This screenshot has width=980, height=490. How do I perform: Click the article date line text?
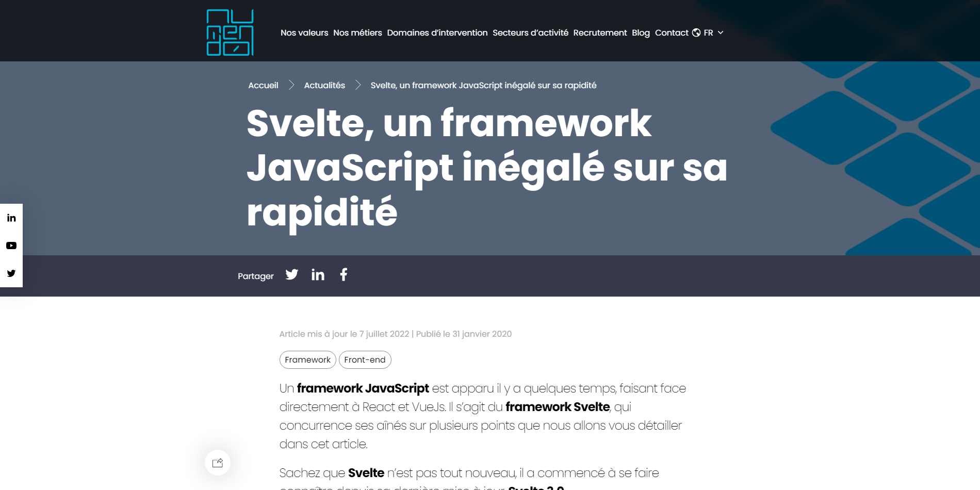pos(396,334)
